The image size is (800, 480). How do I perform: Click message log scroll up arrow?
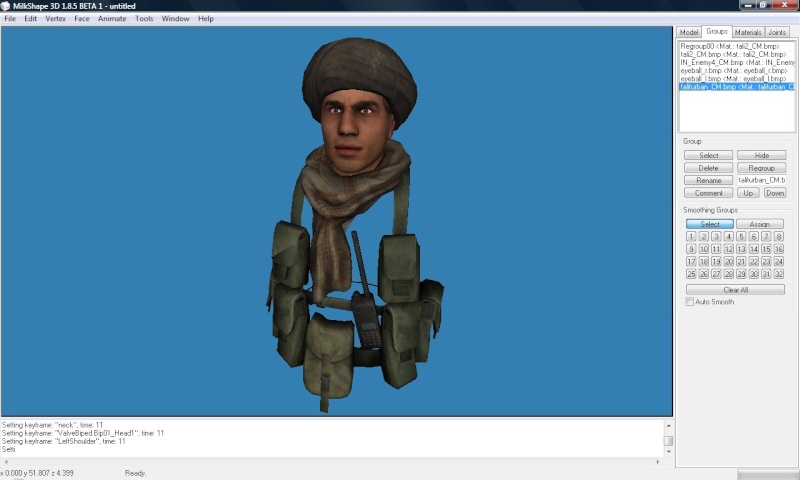coord(668,425)
